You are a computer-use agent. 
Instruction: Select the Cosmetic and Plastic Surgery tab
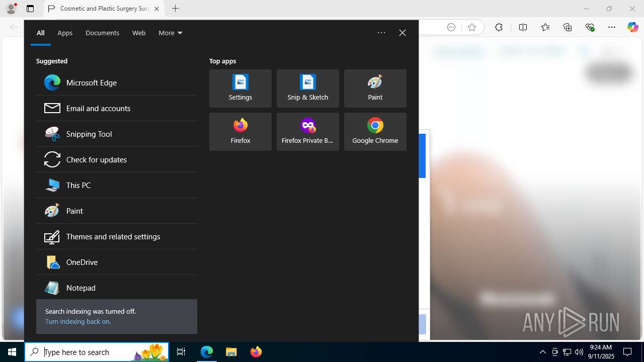[x=104, y=9]
